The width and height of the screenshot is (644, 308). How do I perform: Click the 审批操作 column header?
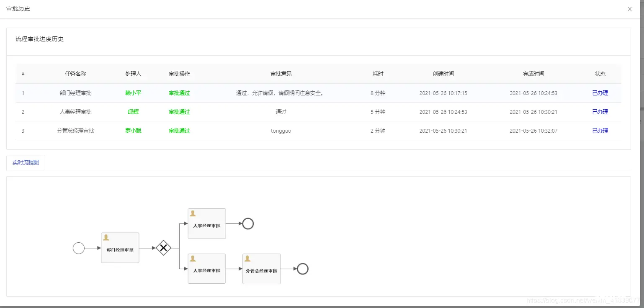click(x=179, y=74)
